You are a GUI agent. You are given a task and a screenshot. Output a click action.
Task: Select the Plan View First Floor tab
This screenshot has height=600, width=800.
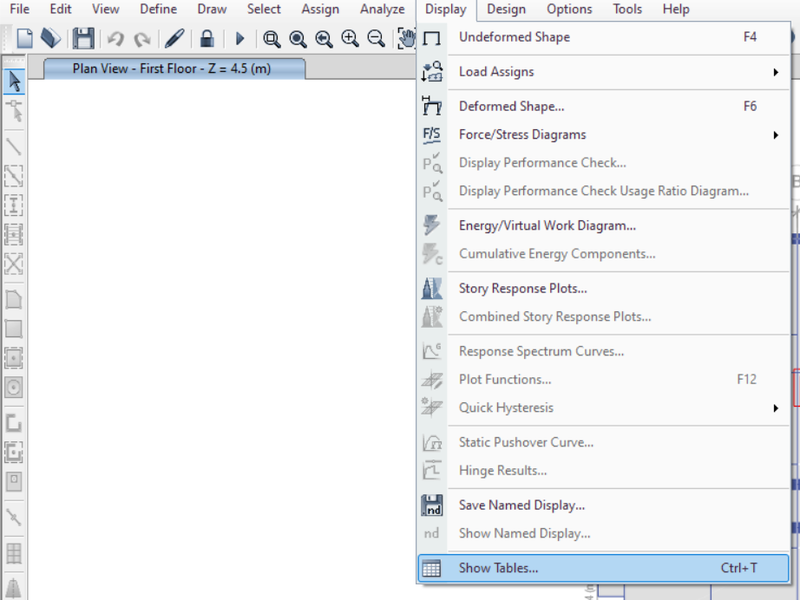[174, 68]
